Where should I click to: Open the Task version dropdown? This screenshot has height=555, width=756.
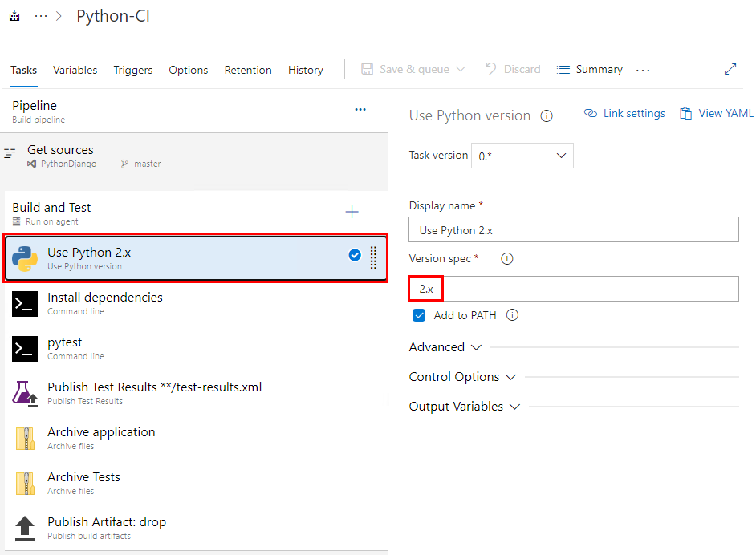522,156
